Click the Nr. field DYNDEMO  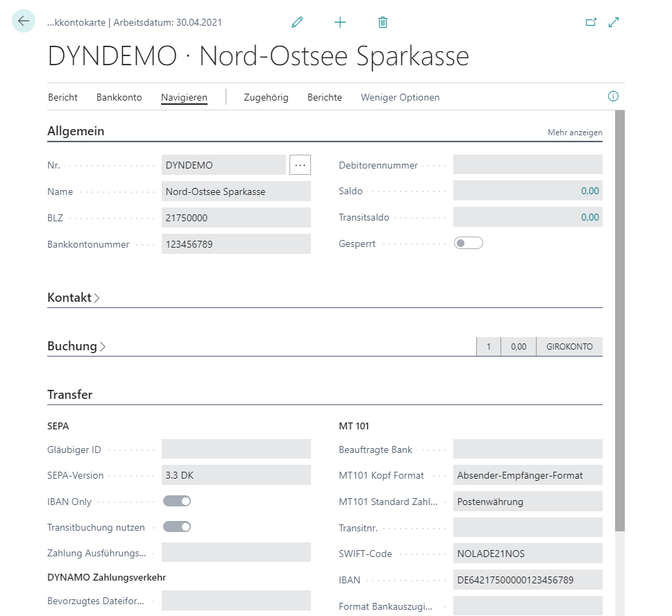click(224, 165)
